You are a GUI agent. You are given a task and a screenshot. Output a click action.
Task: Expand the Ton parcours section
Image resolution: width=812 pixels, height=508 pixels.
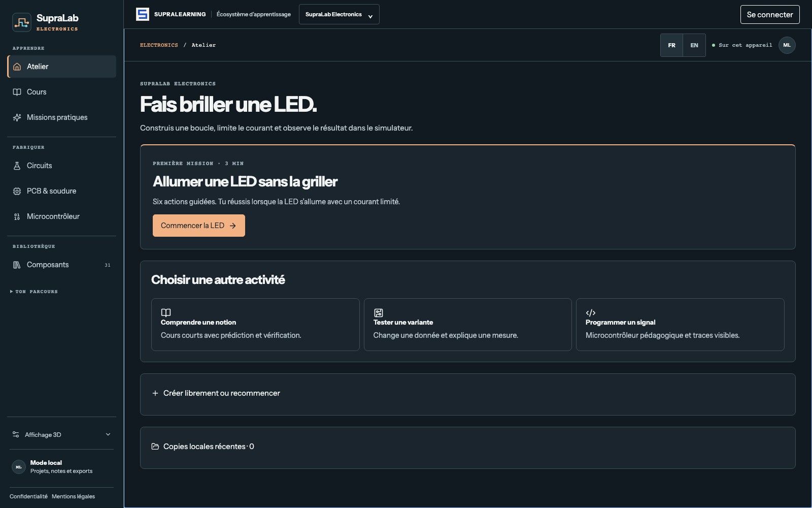pos(34,292)
